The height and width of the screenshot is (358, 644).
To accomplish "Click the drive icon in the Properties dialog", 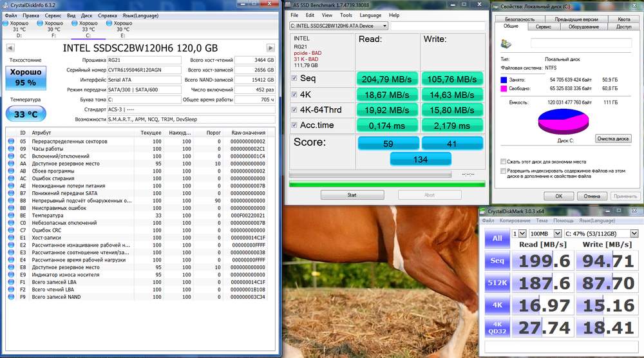I will click(x=506, y=44).
